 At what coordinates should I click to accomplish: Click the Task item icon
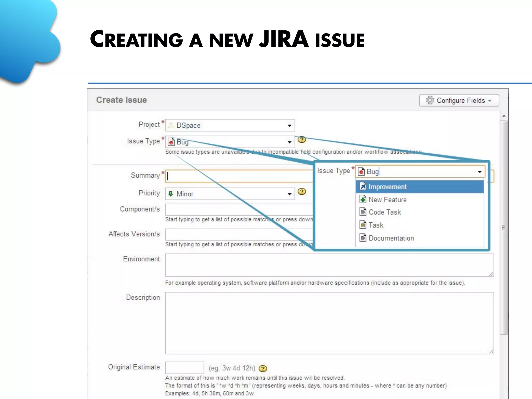363,225
